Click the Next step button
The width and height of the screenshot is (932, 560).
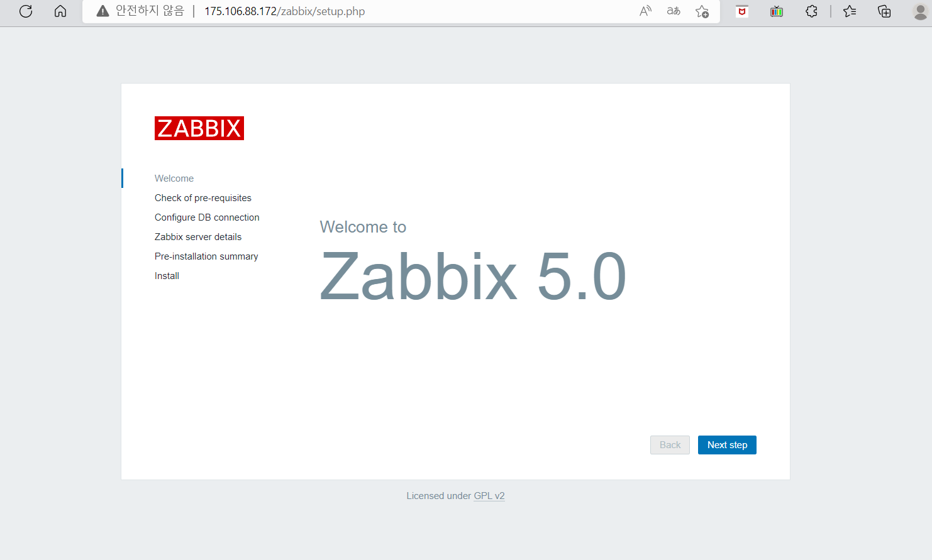tap(727, 445)
